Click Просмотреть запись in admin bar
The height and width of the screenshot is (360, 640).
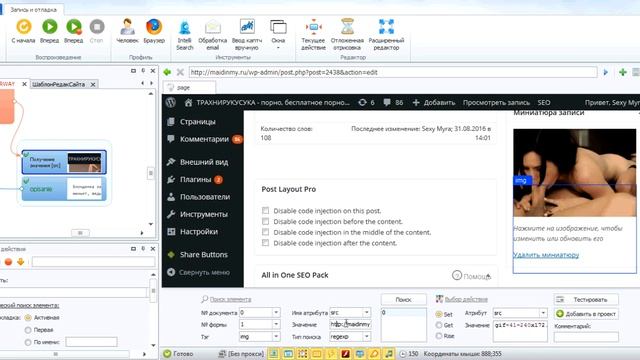tap(496, 102)
